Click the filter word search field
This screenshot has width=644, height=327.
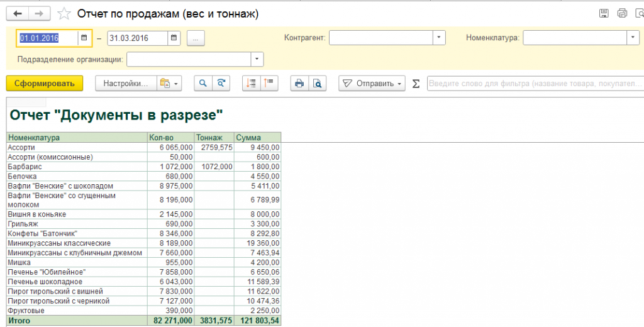(x=535, y=84)
